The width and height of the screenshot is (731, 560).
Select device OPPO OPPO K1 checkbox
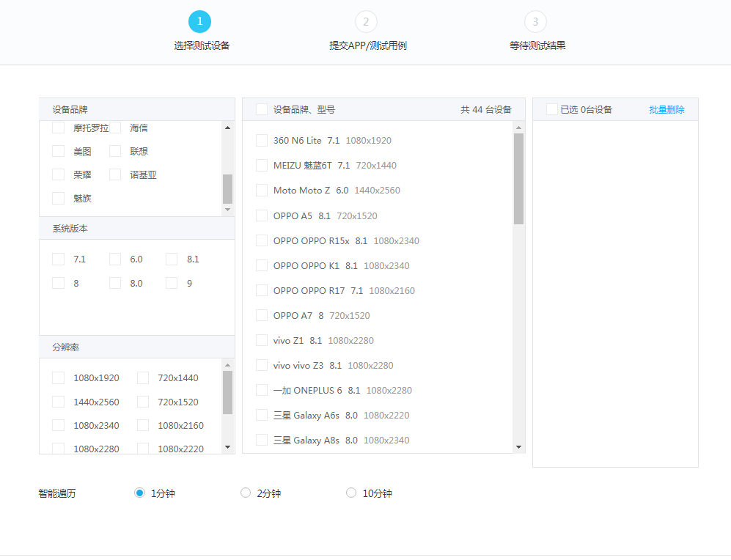(x=262, y=265)
